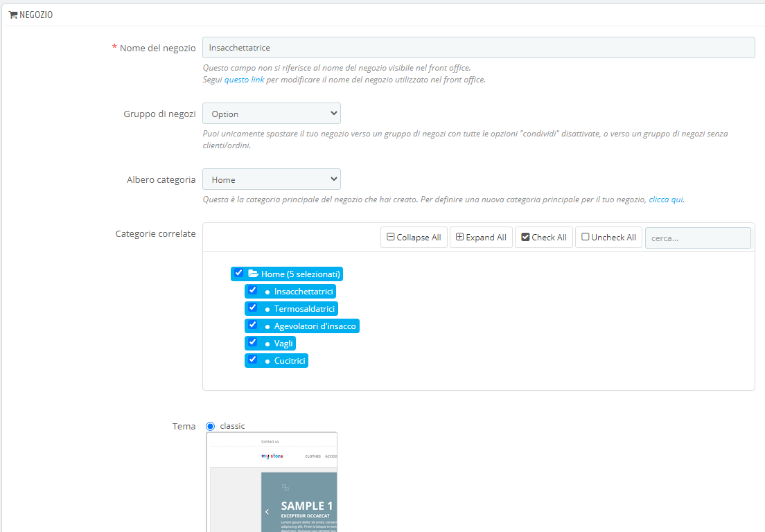Select the classic theme radio button
This screenshot has height=532, width=765.
[210, 426]
